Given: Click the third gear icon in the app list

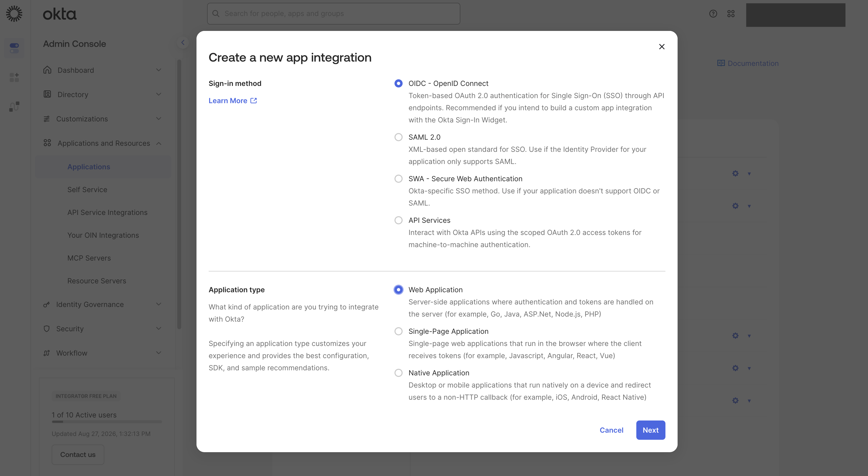Looking at the screenshot, I should coord(735,336).
